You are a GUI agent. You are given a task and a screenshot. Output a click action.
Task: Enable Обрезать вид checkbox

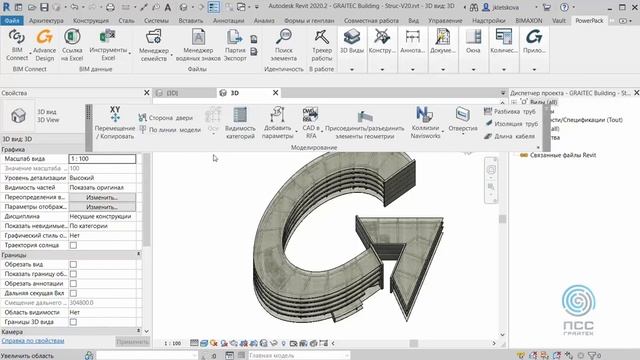click(x=73, y=264)
